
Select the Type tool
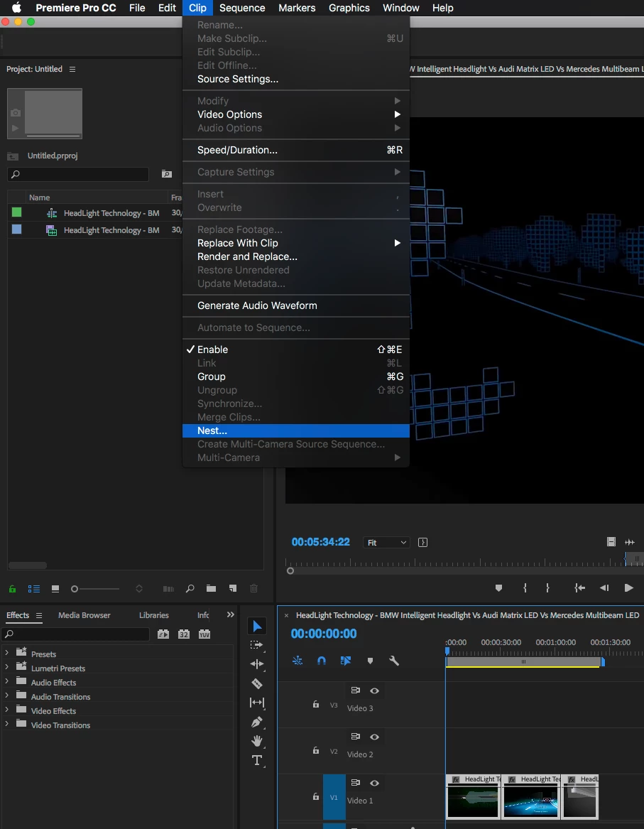[x=257, y=760]
